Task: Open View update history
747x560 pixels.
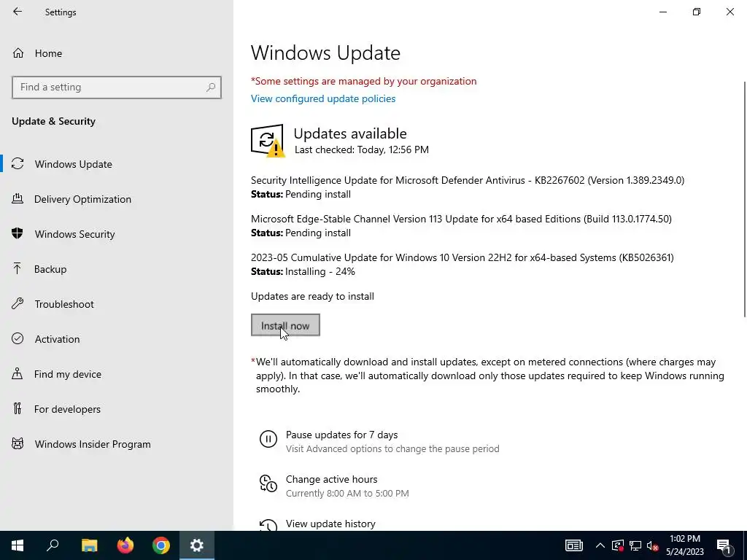Action: [330, 524]
